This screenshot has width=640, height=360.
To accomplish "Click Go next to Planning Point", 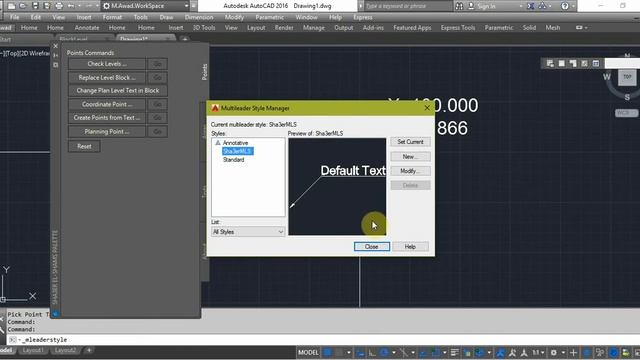I will [x=157, y=131].
